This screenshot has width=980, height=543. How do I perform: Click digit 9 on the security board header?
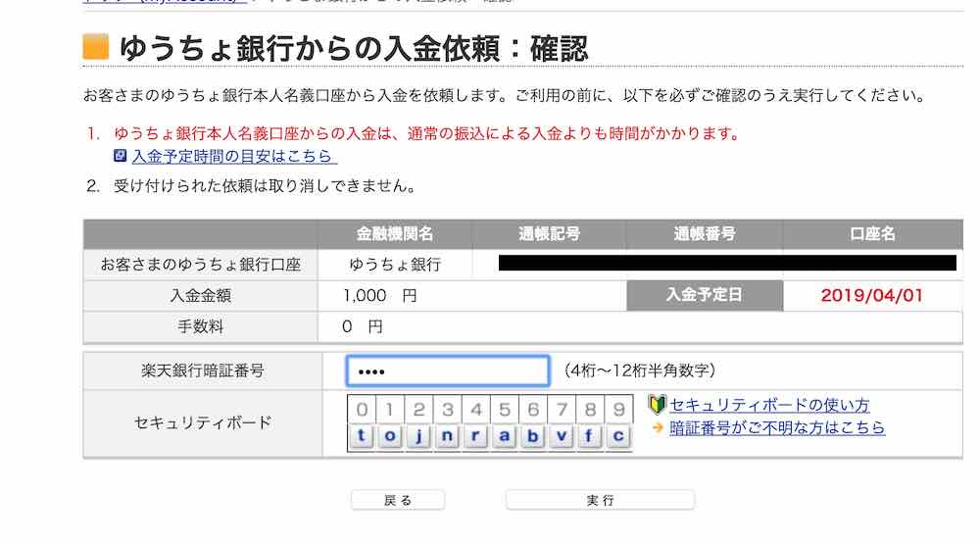click(618, 410)
